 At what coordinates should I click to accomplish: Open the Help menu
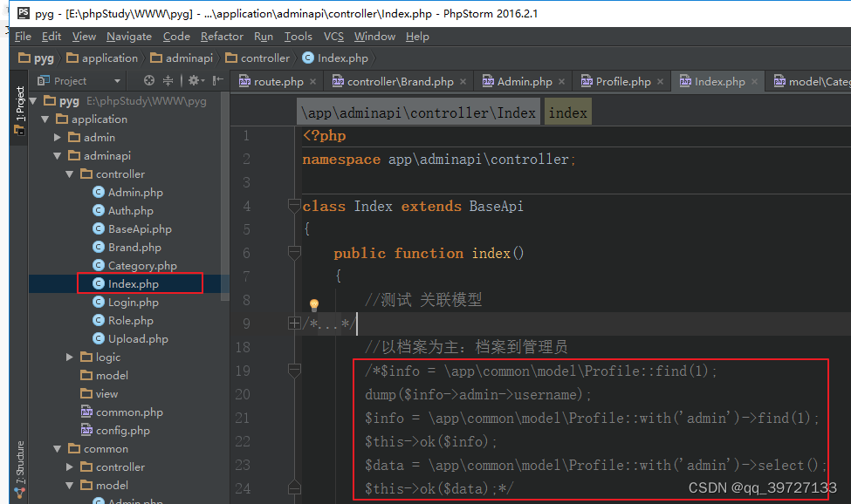click(417, 37)
